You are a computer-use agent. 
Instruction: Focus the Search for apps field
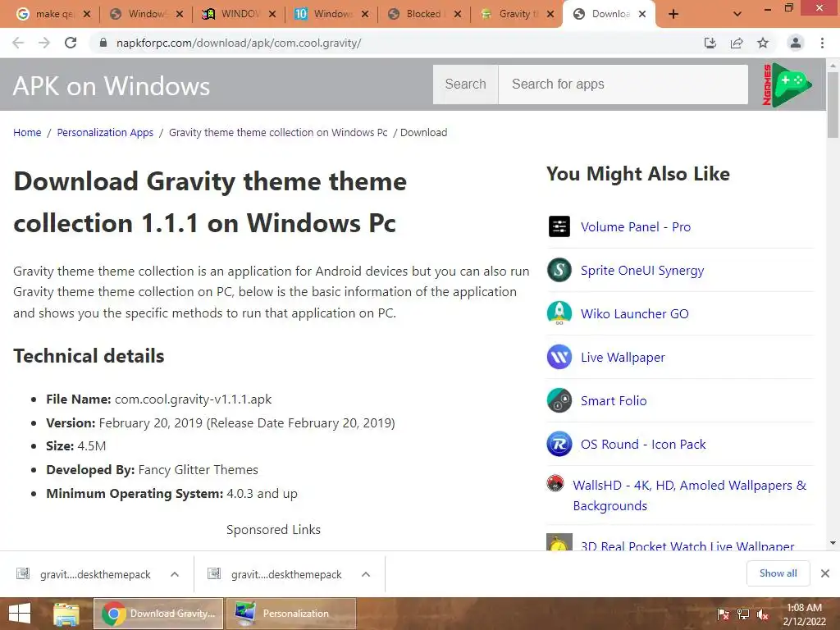[x=623, y=84]
